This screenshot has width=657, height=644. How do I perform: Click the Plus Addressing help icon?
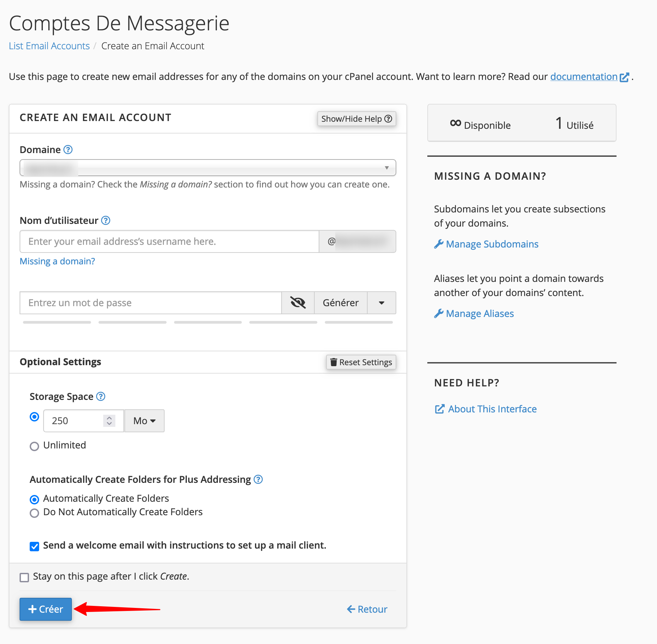click(x=258, y=479)
